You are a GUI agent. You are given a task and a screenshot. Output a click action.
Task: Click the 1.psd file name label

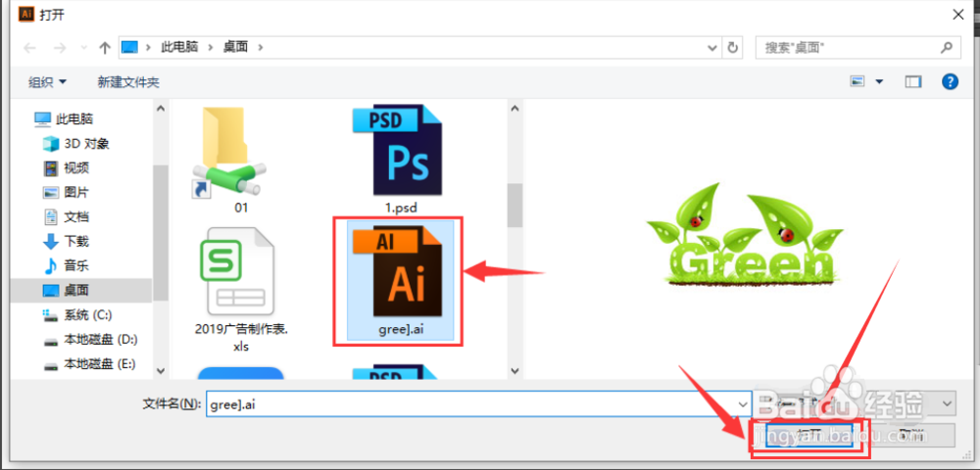(x=401, y=208)
